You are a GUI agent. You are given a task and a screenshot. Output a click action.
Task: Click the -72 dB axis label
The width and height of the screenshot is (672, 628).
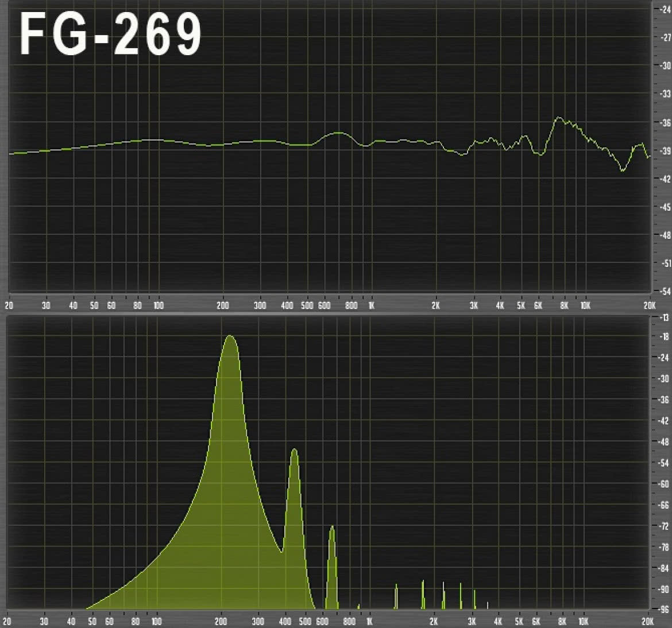point(664,526)
